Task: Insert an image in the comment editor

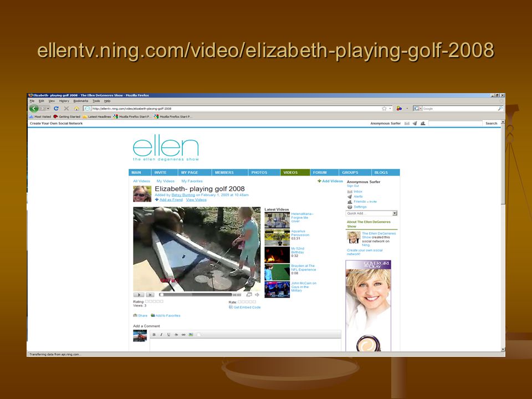Action: point(191,335)
